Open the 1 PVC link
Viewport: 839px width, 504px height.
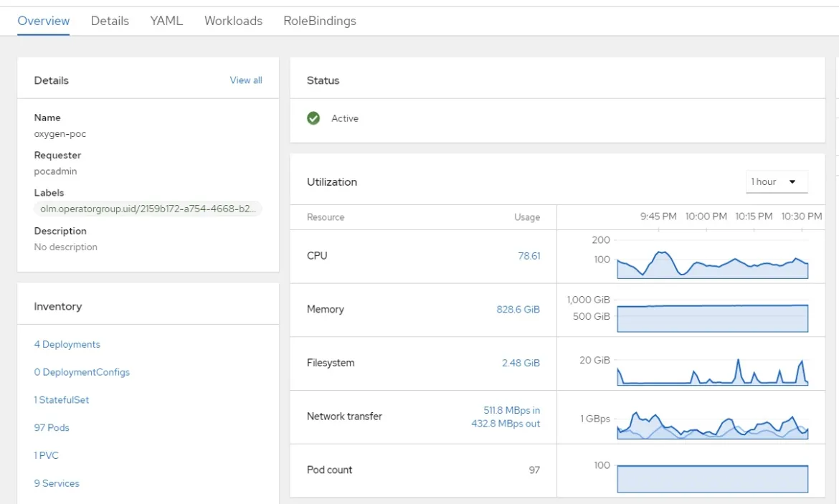tap(47, 455)
